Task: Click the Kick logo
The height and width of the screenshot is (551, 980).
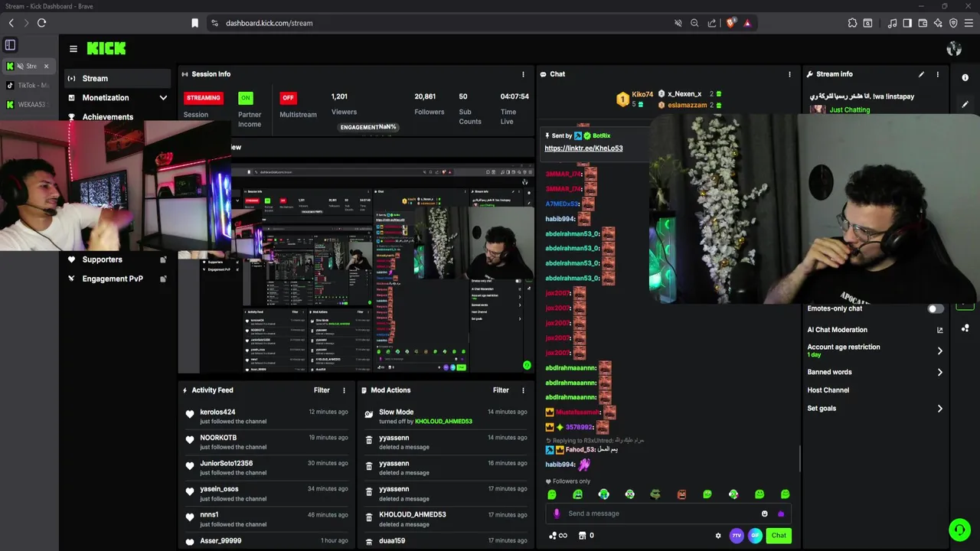Action: (106, 48)
